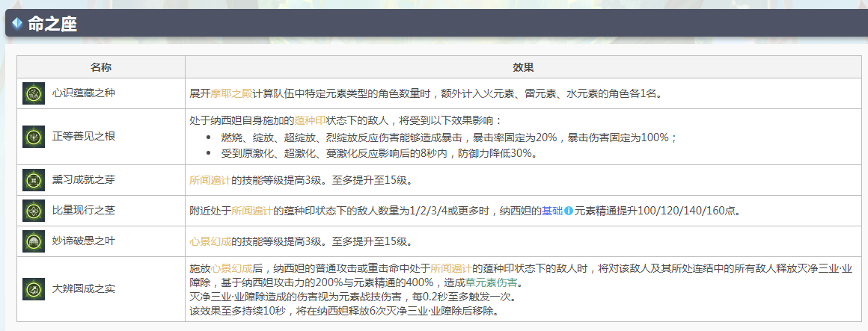Viewport: 868px width, 331px height.
Task: Click the name text 妙谛破愚之叶
Action: [x=84, y=241]
